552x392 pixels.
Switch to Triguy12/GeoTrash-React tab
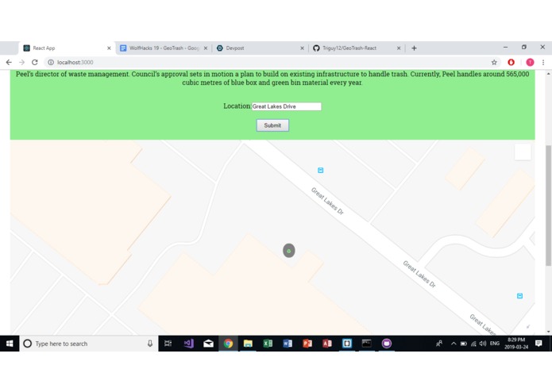point(357,48)
